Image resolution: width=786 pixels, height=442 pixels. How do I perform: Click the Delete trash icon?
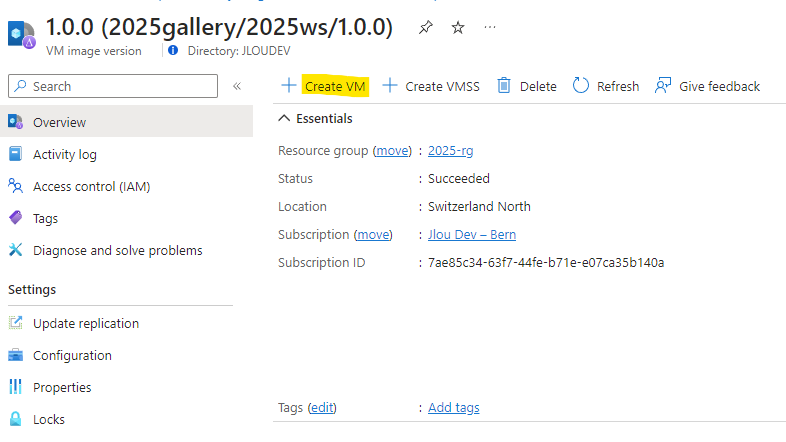pos(504,86)
